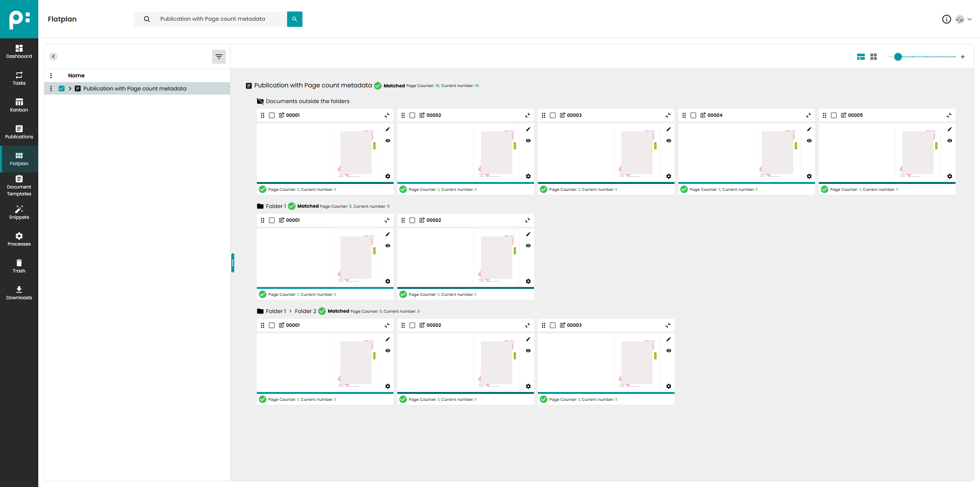Open the Kanban section
The width and height of the screenshot is (980, 487).
click(x=19, y=105)
